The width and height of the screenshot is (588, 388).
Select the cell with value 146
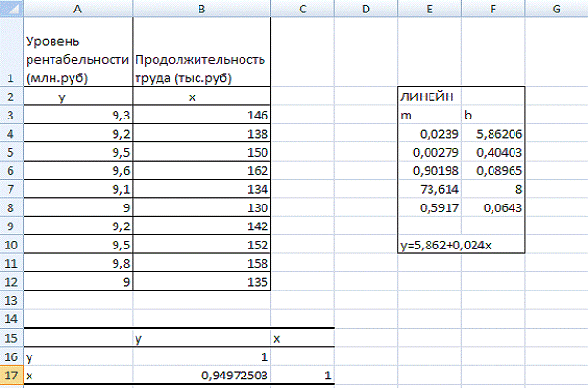[x=201, y=116]
